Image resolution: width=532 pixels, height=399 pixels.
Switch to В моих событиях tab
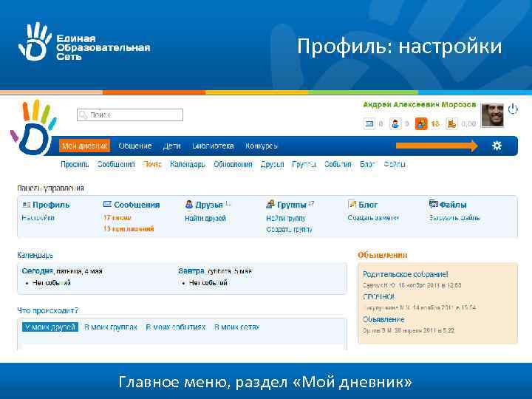click(176, 327)
